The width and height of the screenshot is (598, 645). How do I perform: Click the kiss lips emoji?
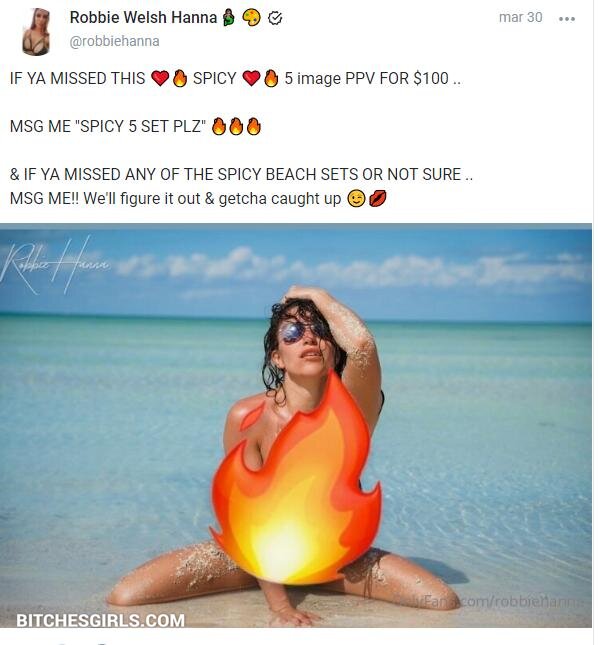378,199
